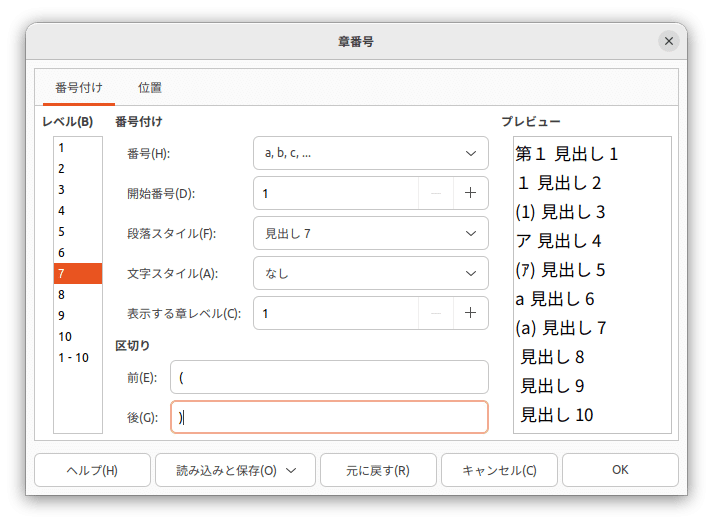Click plus on displayed chapter levels
The height and width of the screenshot is (524, 713).
(470, 313)
